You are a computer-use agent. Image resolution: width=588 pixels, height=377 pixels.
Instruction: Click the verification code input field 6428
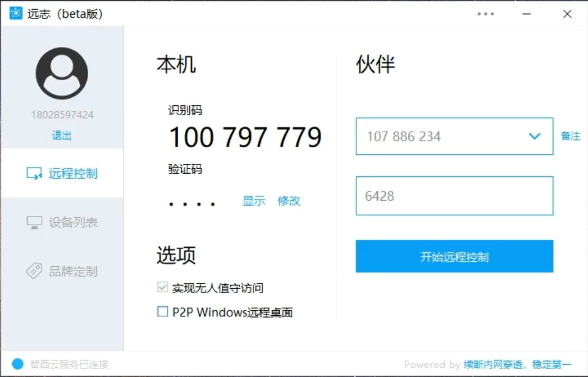[454, 196]
